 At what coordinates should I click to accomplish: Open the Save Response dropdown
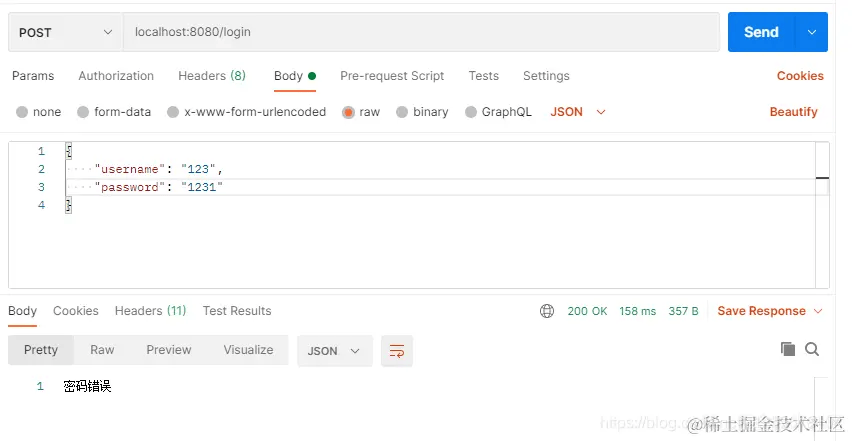coord(770,311)
